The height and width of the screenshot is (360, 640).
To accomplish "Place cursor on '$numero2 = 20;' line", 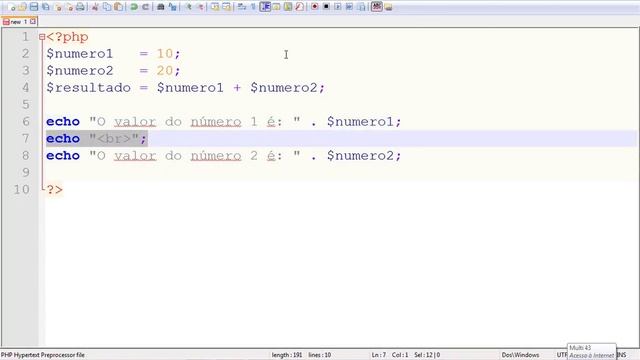I will coord(113,71).
